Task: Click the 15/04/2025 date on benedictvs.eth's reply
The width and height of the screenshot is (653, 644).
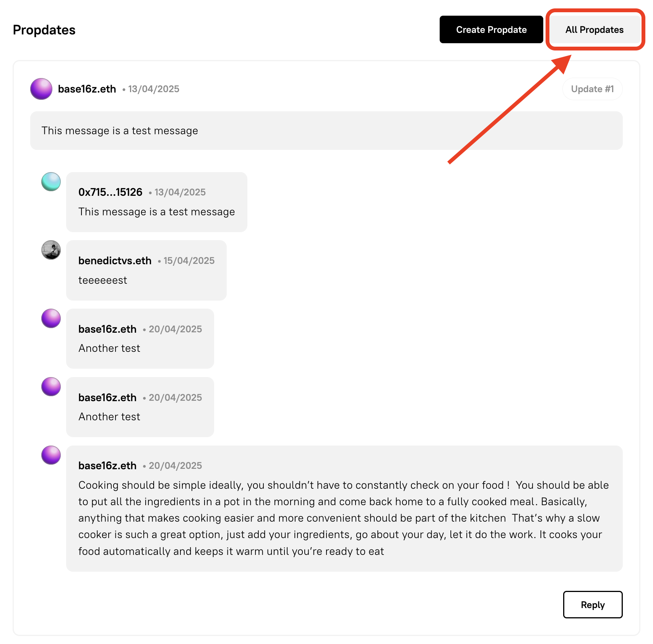Action: 189,260
